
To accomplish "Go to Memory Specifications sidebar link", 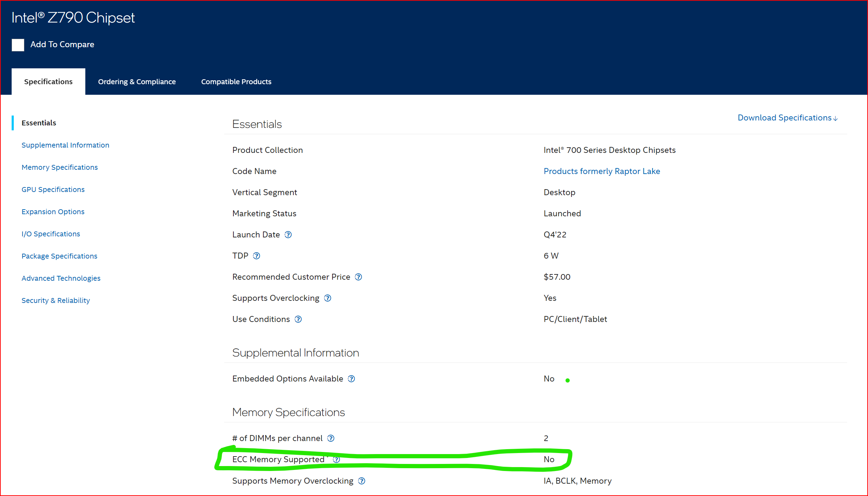I will click(60, 167).
